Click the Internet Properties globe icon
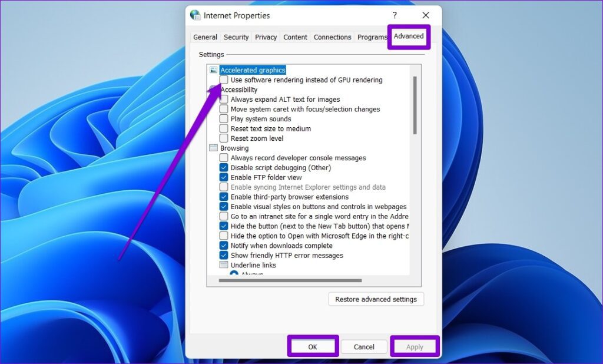The width and height of the screenshot is (603, 364). click(x=196, y=15)
